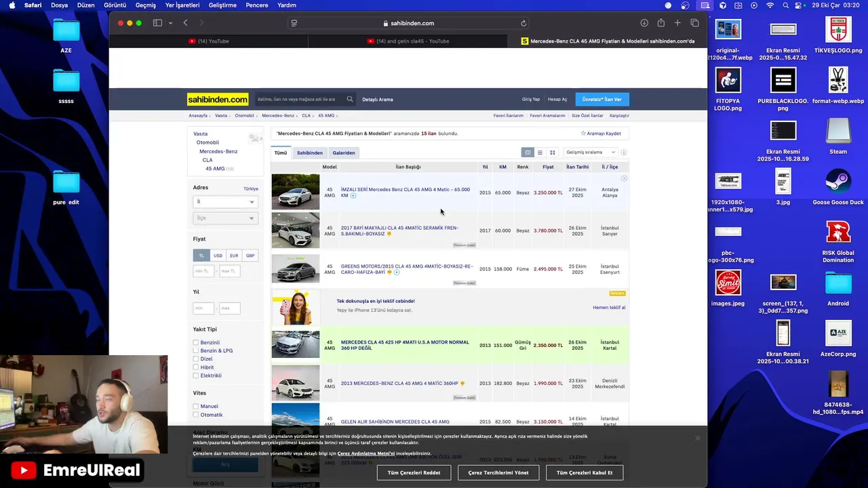Click the max TL price field
Screen dimensions: 868x488
(x=229, y=271)
